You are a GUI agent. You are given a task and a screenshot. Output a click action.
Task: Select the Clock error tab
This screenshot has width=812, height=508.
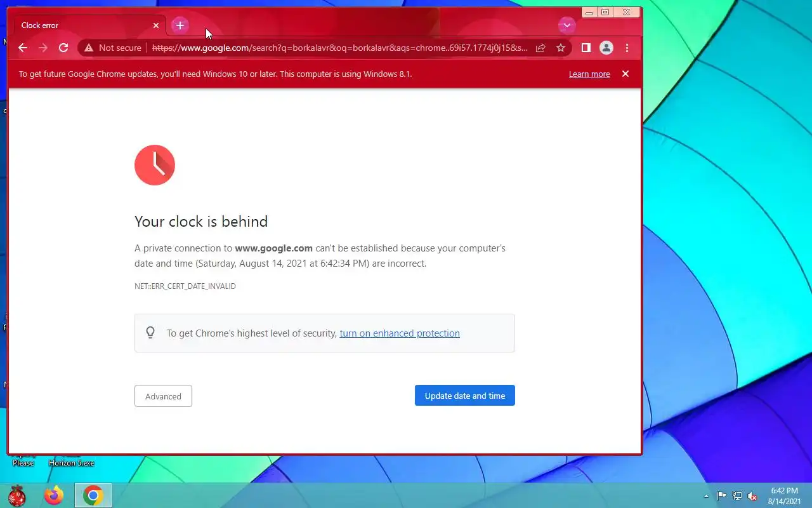[89, 25]
